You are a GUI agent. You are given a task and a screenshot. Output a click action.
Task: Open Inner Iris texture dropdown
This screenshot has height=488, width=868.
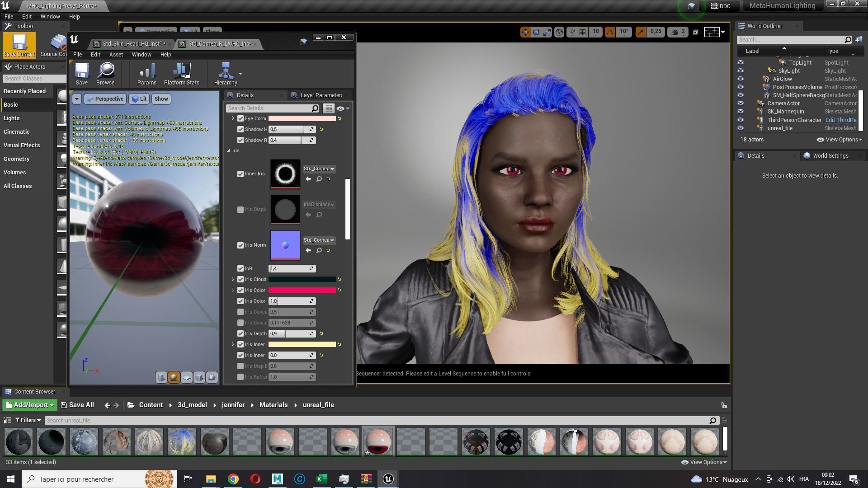click(x=319, y=169)
